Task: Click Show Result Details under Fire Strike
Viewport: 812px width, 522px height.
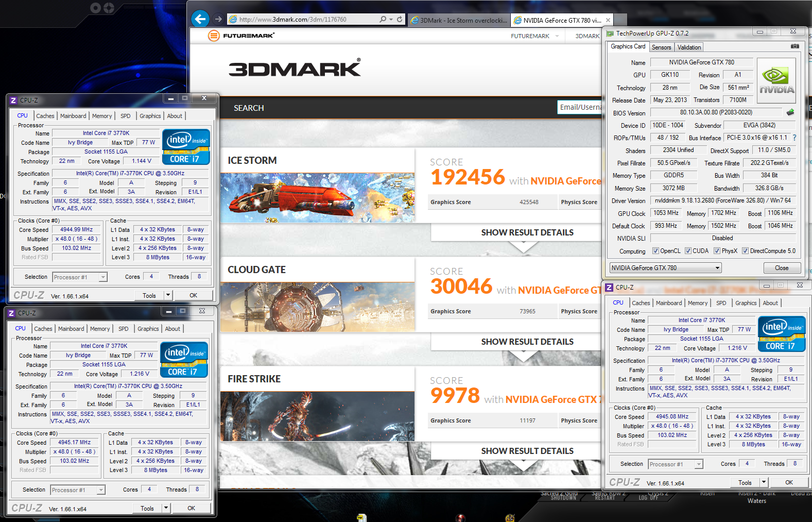Action: coord(527,451)
